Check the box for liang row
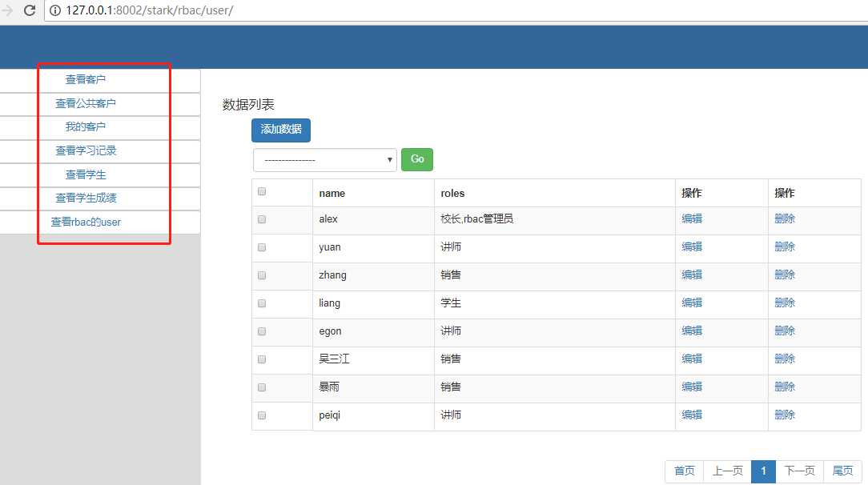The height and width of the screenshot is (485, 868). click(262, 303)
